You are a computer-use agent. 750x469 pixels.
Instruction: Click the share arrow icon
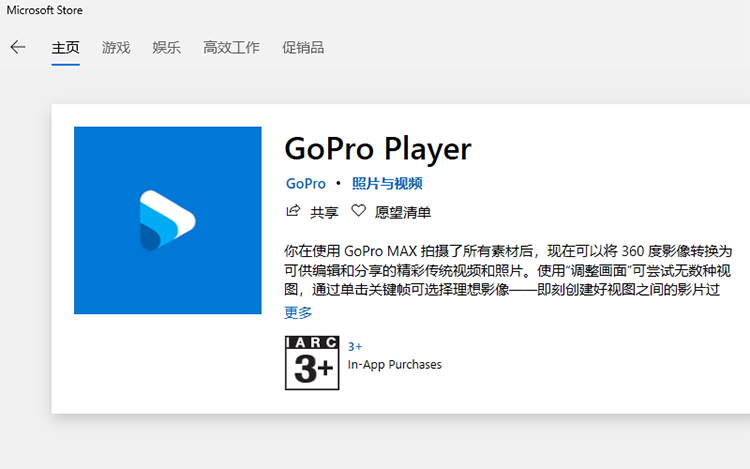(293, 211)
